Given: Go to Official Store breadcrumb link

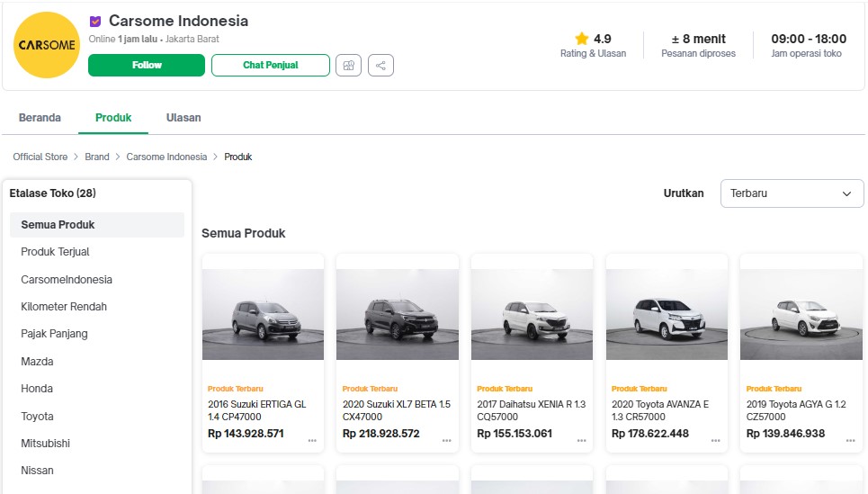Looking at the screenshot, I should [40, 157].
